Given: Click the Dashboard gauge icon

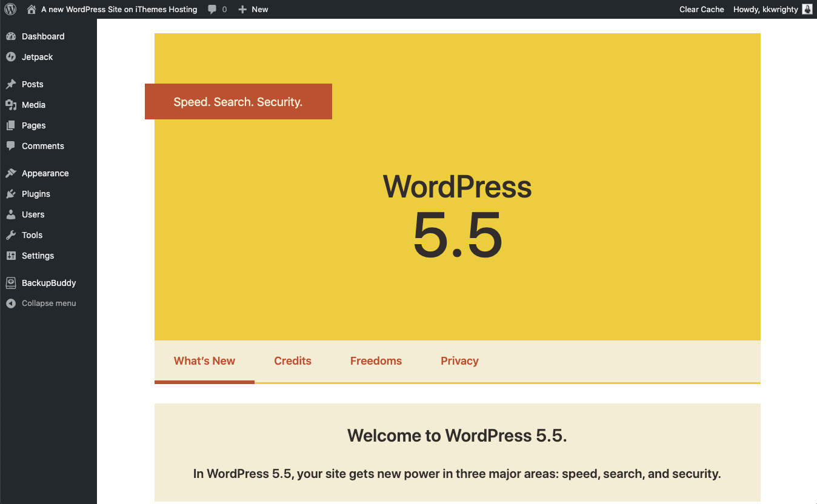Looking at the screenshot, I should pyautogui.click(x=11, y=36).
